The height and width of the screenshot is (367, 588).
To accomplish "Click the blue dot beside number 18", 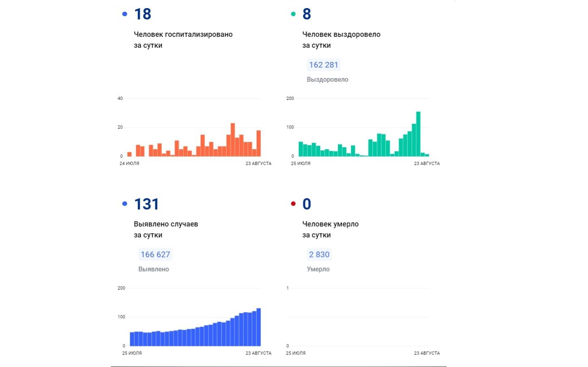I will (x=125, y=14).
